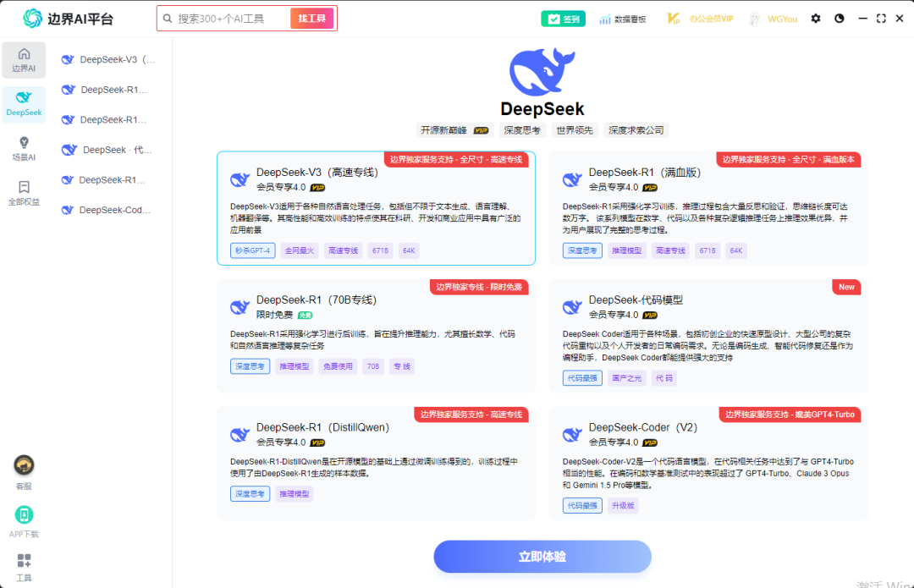
Task: Click whale icon of DeepSeek-R1 70B专线 card
Action: click(x=240, y=306)
